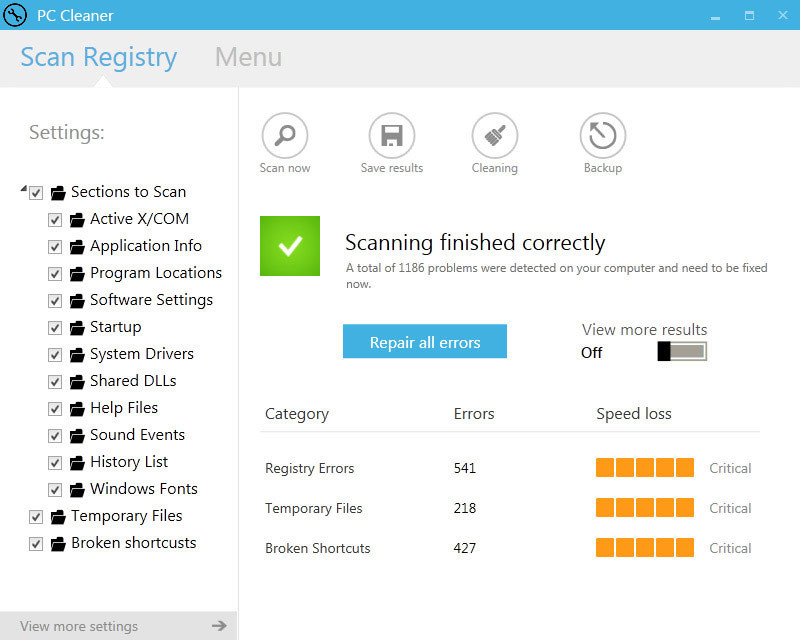The width and height of the screenshot is (800, 640).
Task: Collapse the Sections to Scan tree
Action: [x=23, y=189]
